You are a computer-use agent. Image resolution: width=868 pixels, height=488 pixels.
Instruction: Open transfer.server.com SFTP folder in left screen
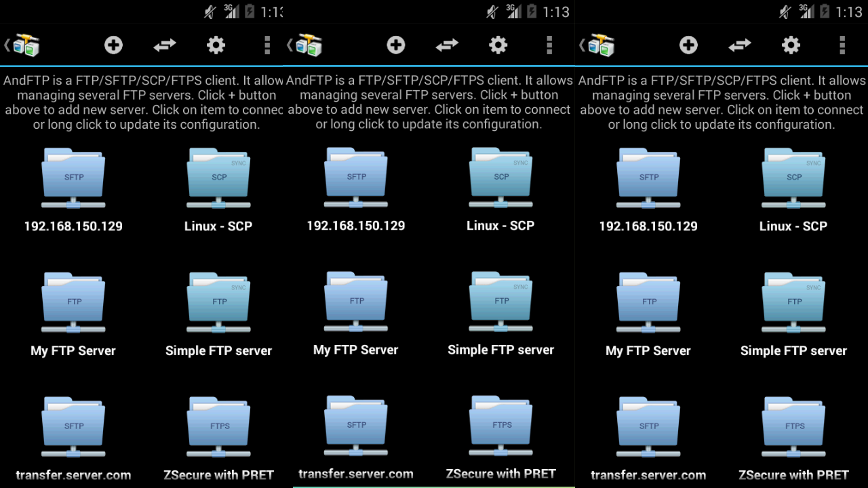73,428
